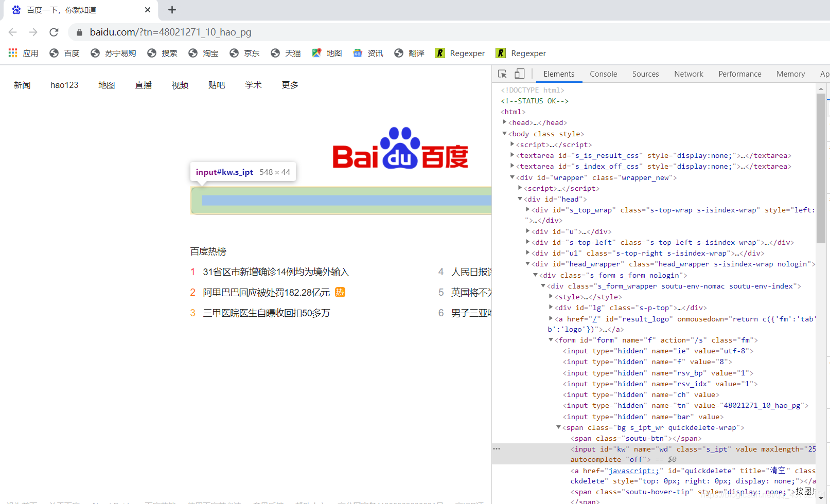Image resolution: width=830 pixels, height=504 pixels.
Task: Click the 百度热榜 heading
Action: [x=208, y=251]
